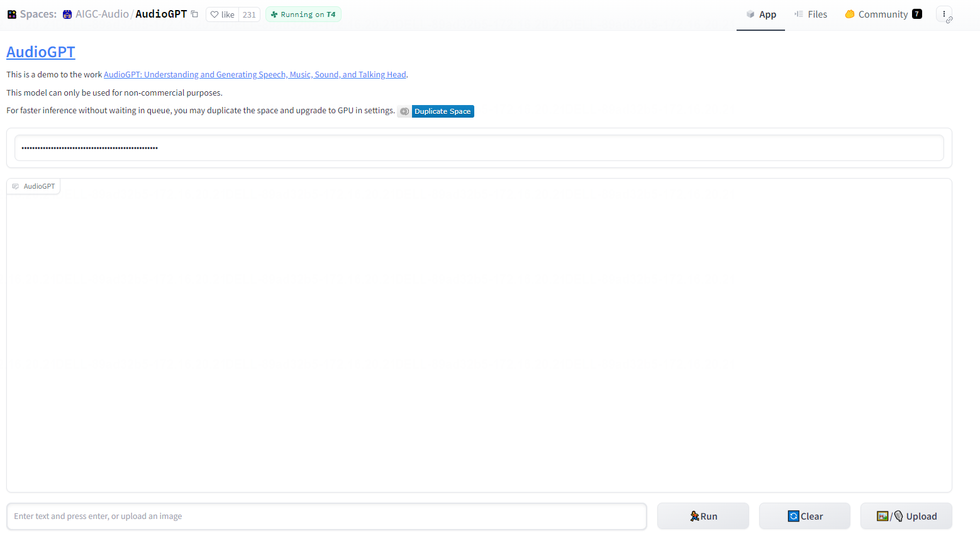Viewport: 980px width, 541px height.
Task: Clear the conversation with the Clear button
Action: (x=805, y=516)
